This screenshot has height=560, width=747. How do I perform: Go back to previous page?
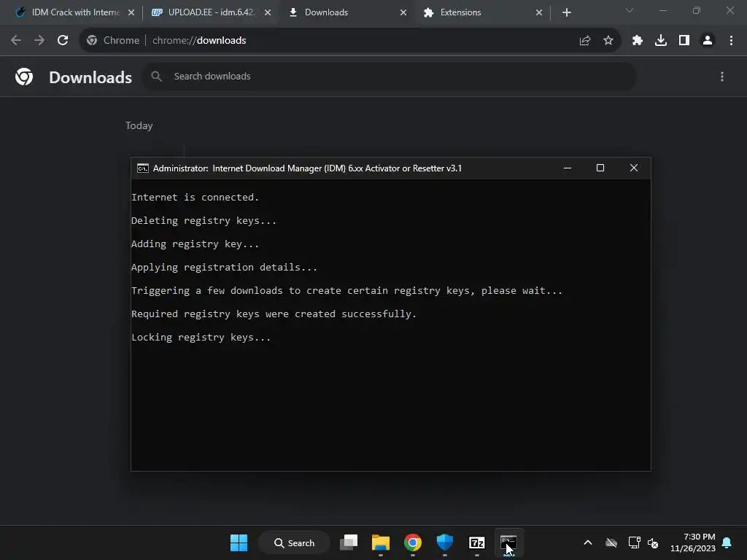pos(16,41)
